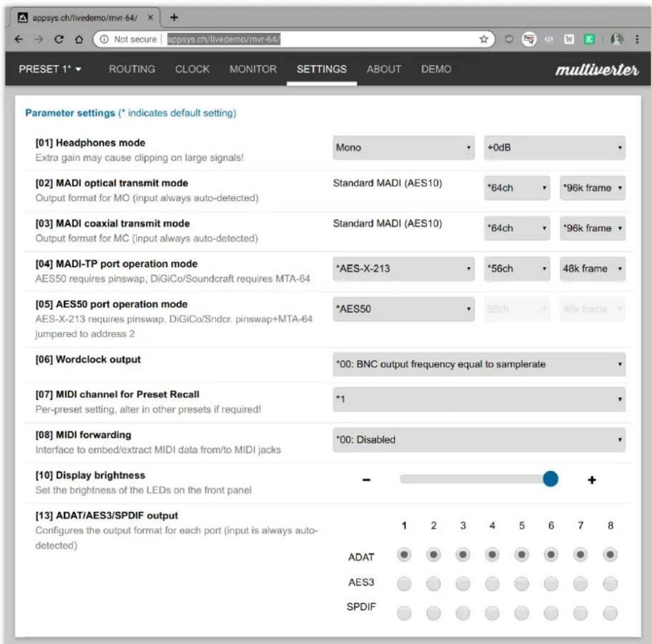Select ADAT for port 5
The image size is (652, 644).
(x=522, y=555)
